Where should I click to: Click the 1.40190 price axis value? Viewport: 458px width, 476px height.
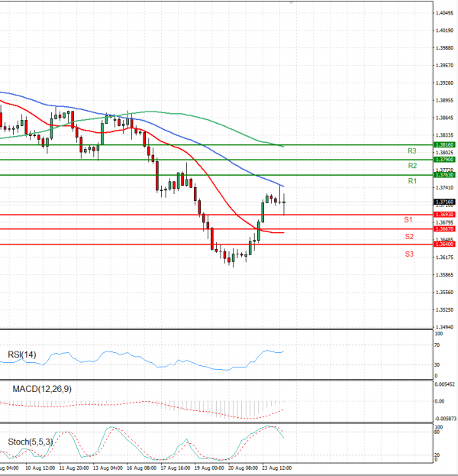click(x=444, y=31)
